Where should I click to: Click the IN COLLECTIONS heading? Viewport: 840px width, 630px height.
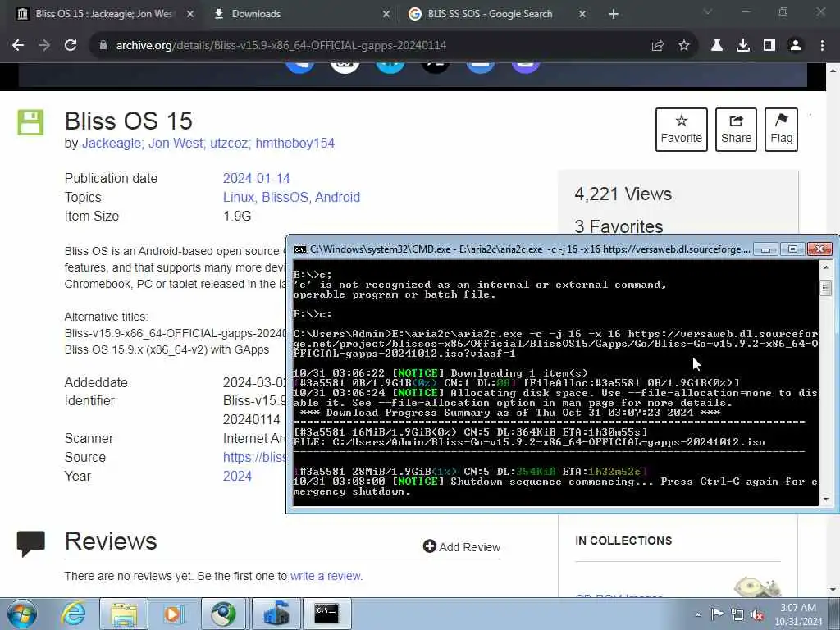(x=623, y=541)
